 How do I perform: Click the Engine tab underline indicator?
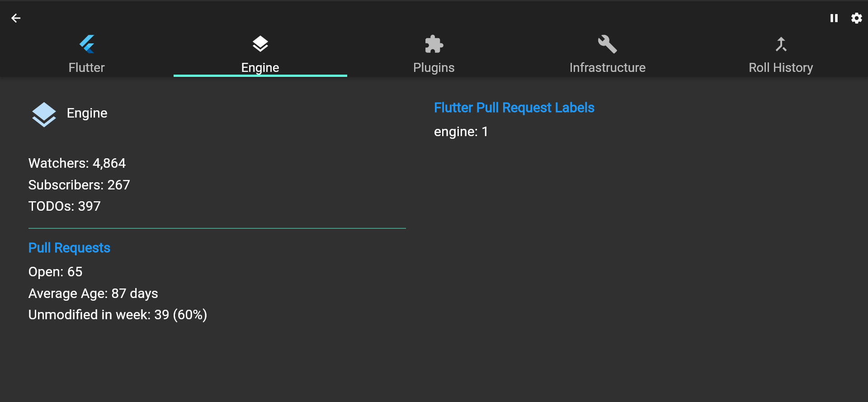(x=260, y=76)
